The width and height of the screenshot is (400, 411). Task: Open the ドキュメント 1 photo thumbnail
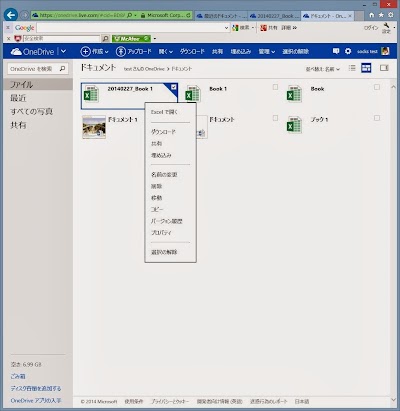point(94,127)
